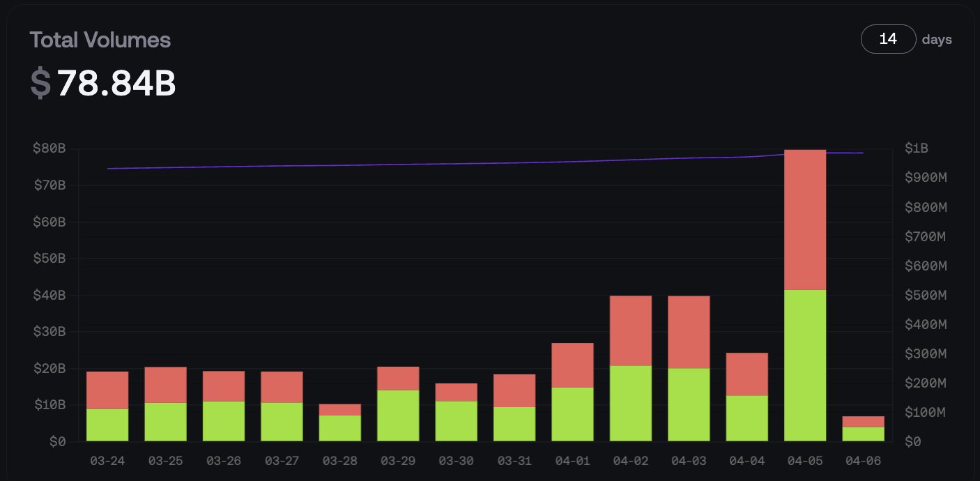Click the red segment of the 04-01 bar
This screenshot has width=980, height=481.
coord(572,365)
